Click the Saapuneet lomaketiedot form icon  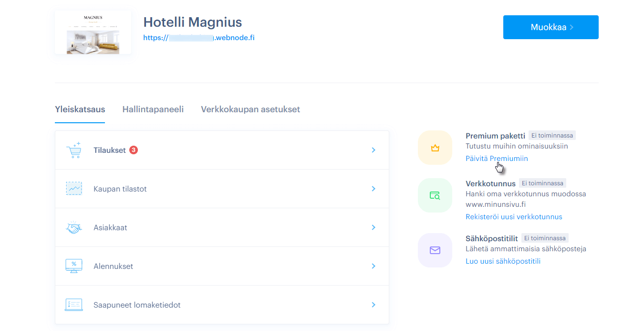[73, 305]
